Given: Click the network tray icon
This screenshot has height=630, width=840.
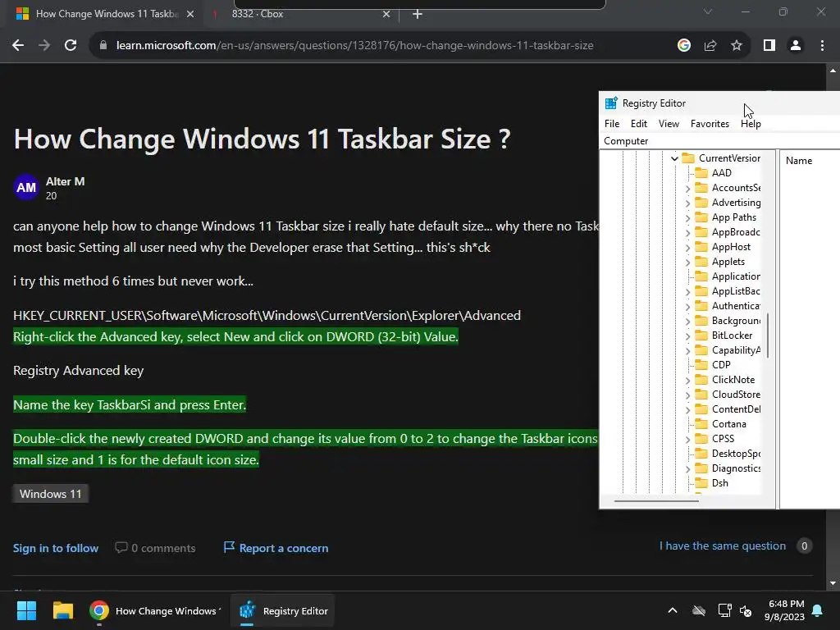Looking at the screenshot, I should pyautogui.click(x=724, y=610).
